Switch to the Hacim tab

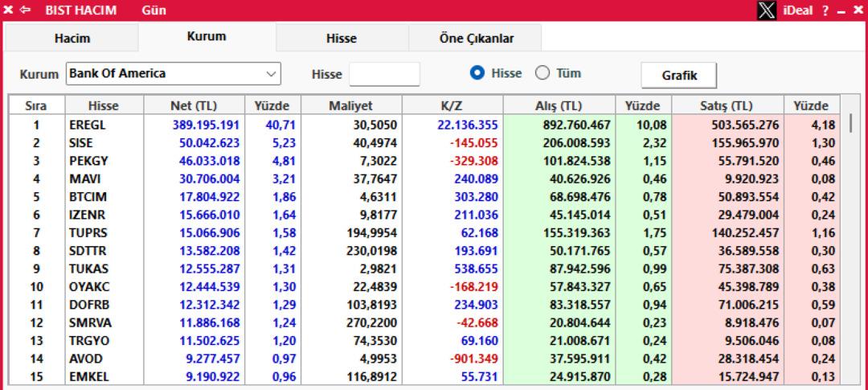(72, 39)
